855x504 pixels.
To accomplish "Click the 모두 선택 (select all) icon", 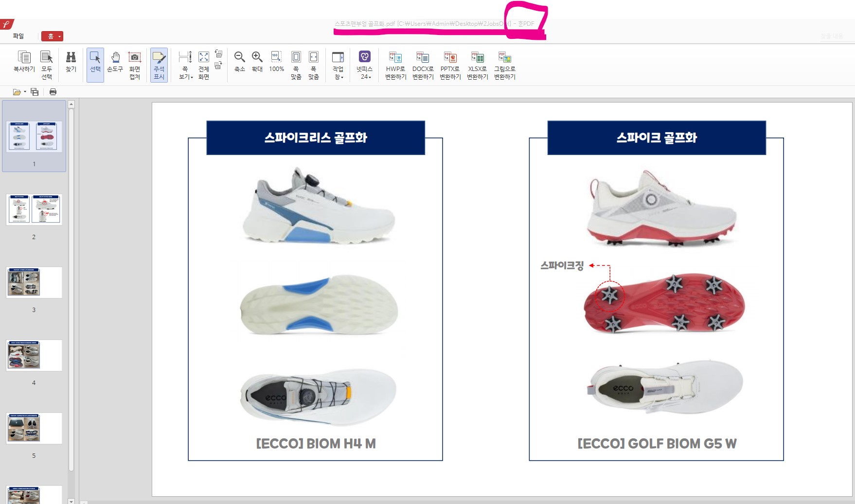I will tap(47, 65).
